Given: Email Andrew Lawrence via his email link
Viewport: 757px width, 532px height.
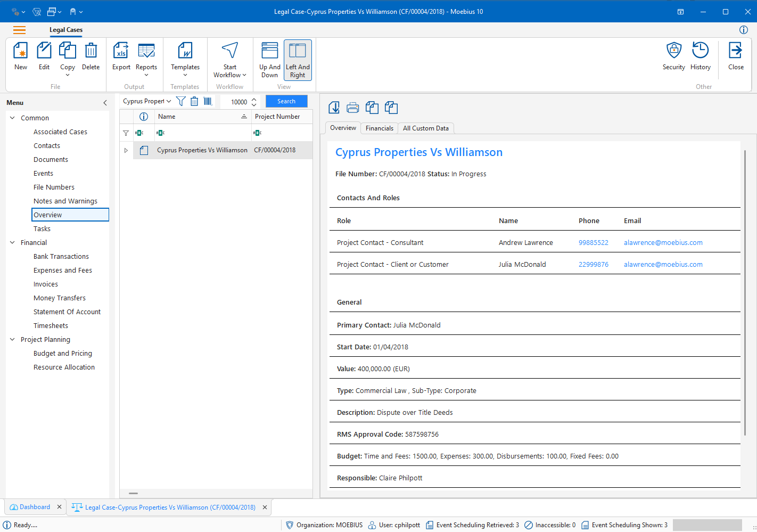Looking at the screenshot, I should pyautogui.click(x=663, y=242).
